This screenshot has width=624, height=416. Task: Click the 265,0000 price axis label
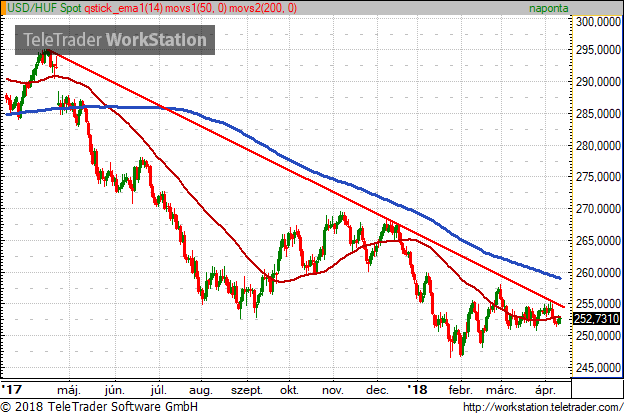click(599, 241)
